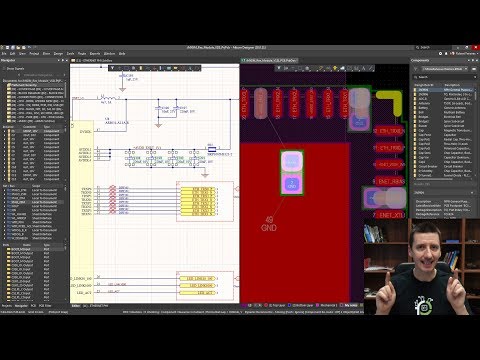
Task: Open the Help menu
Action: (122, 54)
